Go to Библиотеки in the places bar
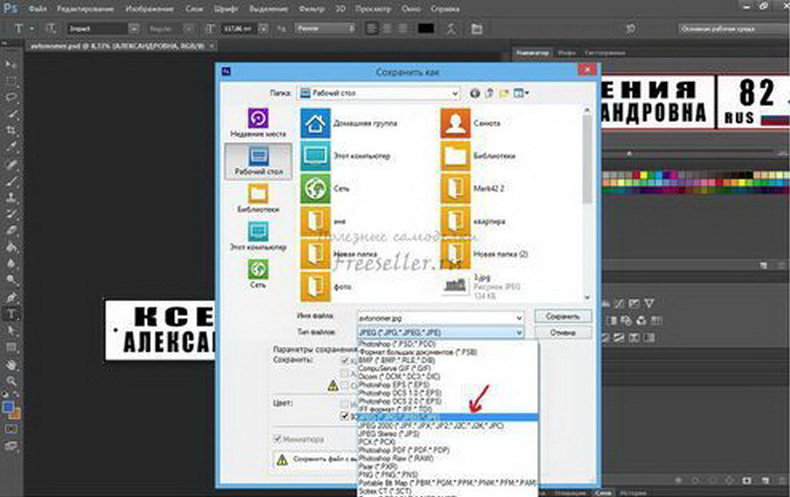 point(258,198)
